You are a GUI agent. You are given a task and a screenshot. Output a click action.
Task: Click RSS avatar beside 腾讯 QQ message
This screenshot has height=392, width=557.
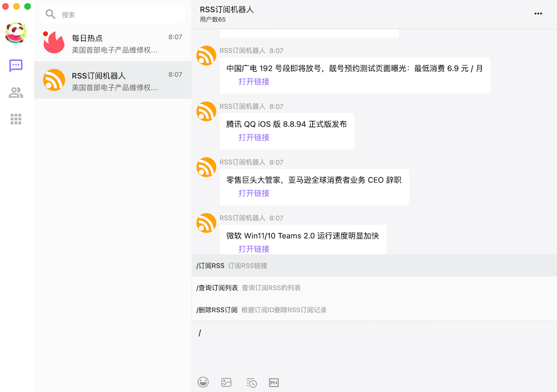coord(206,111)
